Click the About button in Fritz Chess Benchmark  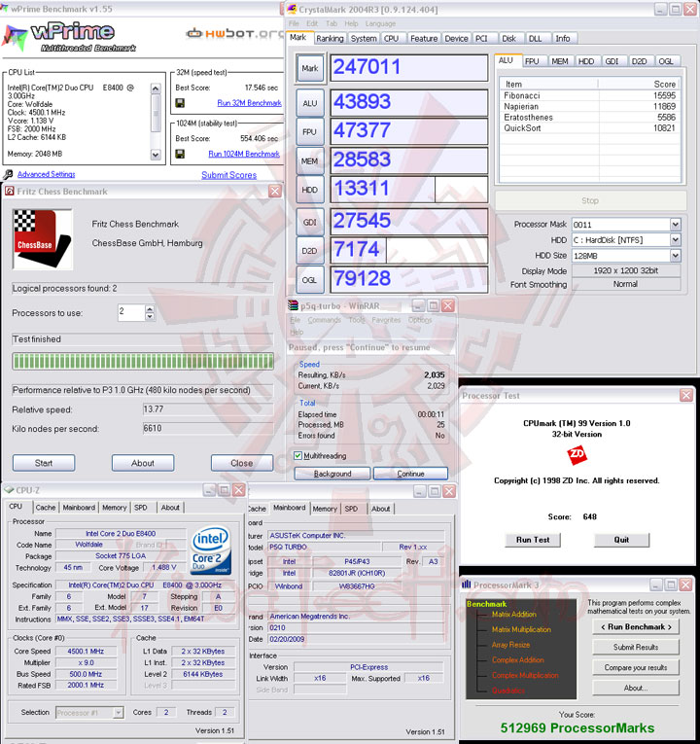tap(143, 463)
